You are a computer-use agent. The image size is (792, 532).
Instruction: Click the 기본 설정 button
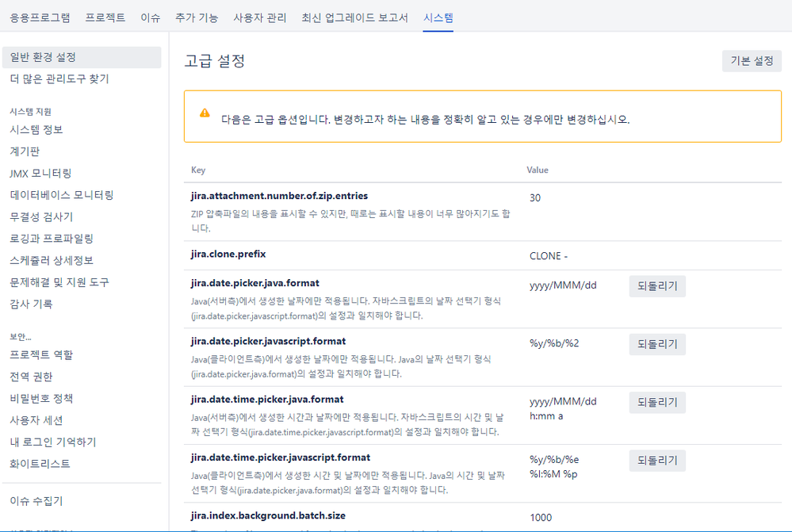[752, 61]
